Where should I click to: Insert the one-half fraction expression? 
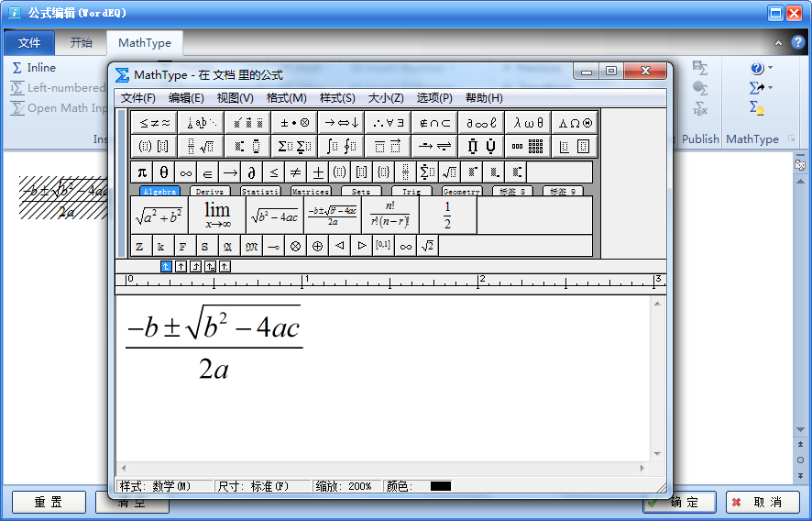[x=448, y=216]
